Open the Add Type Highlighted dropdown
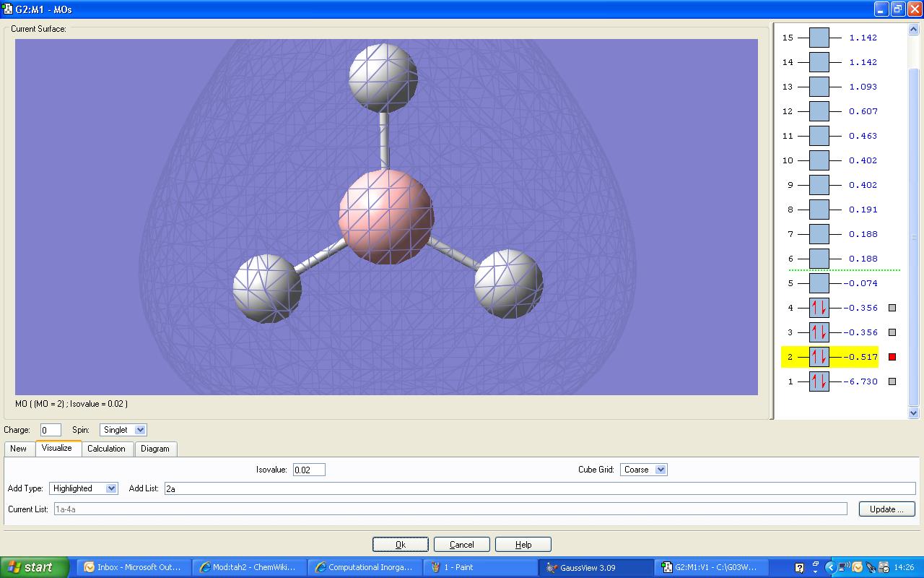The width and height of the screenshot is (924, 578). (x=84, y=488)
